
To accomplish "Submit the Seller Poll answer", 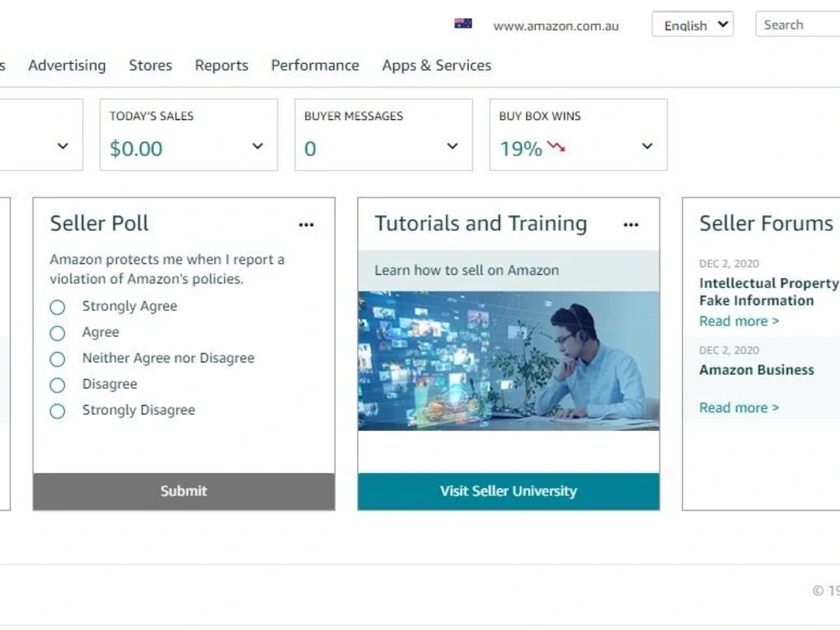I will pos(184,491).
